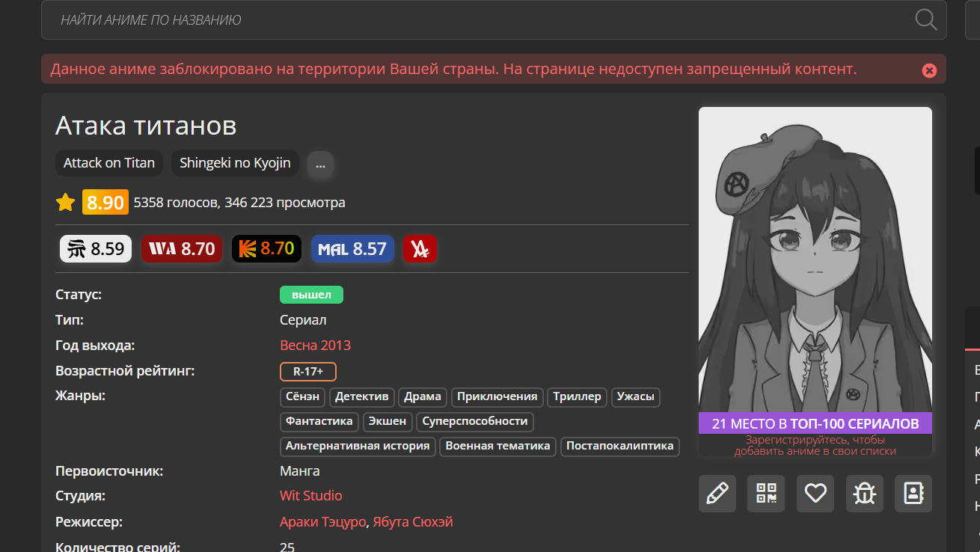
Task: Click the search magnifier icon
Action: (x=925, y=19)
